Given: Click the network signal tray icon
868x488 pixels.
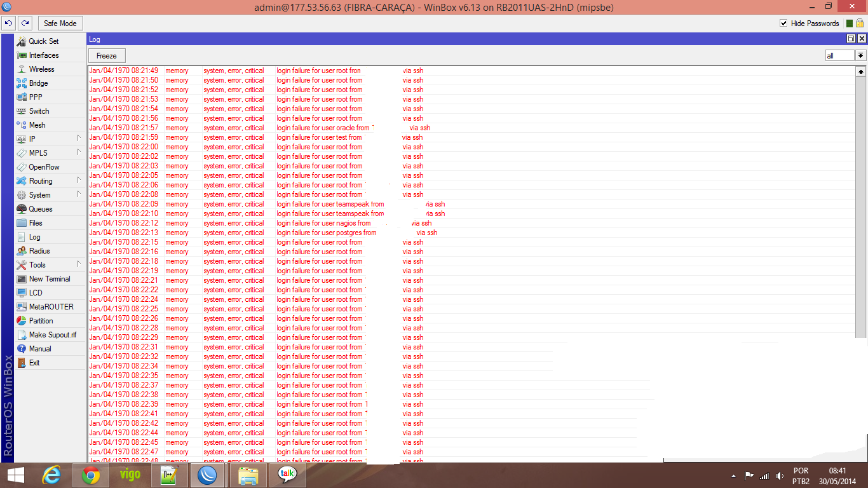Looking at the screenshot, I should tap(764, 476).
